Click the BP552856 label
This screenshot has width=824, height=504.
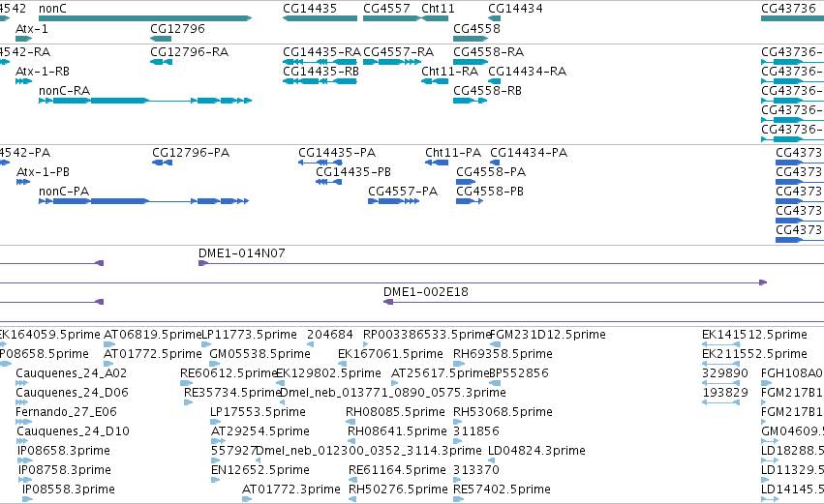coord(519,373)
